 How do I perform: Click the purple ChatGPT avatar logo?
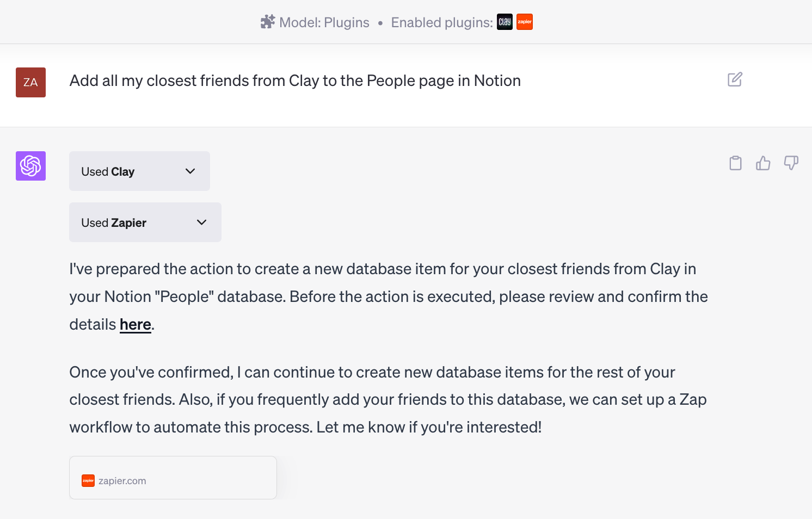[x=30, y=166]
